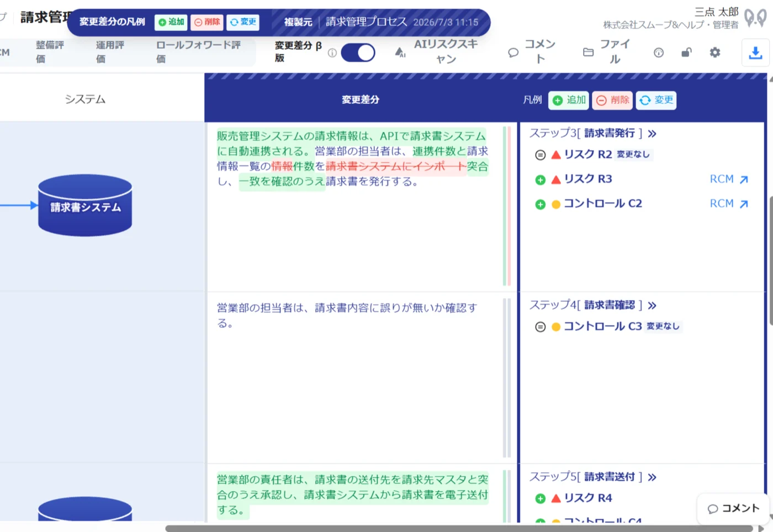
Task: Click 削除 legend chip in top banner
Action: pos(207,22)
